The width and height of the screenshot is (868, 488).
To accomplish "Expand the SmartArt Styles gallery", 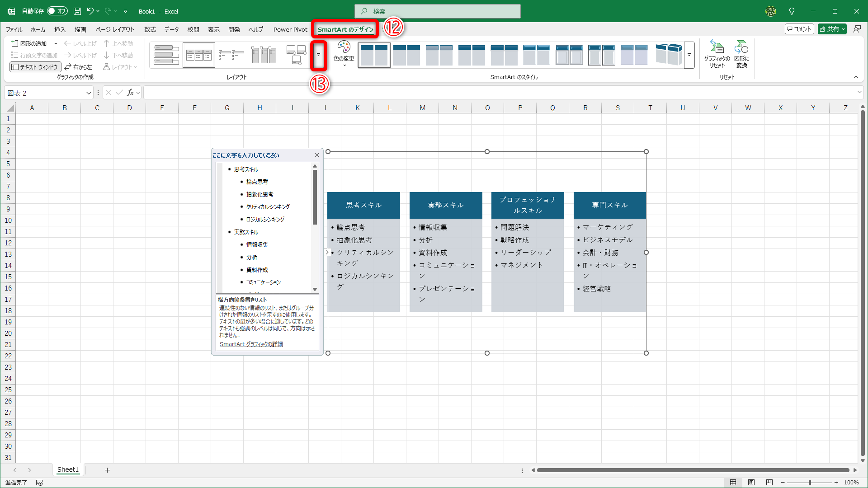I will click(x=689, y=55).
